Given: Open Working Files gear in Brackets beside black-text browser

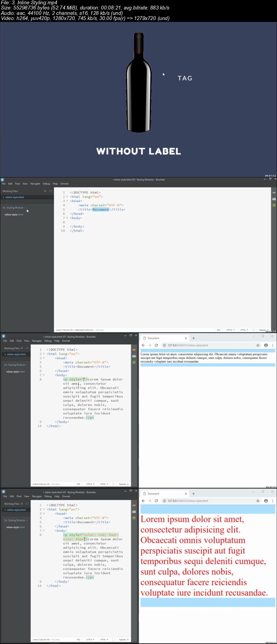Looking at the screenshot, I should pos(22,348).
